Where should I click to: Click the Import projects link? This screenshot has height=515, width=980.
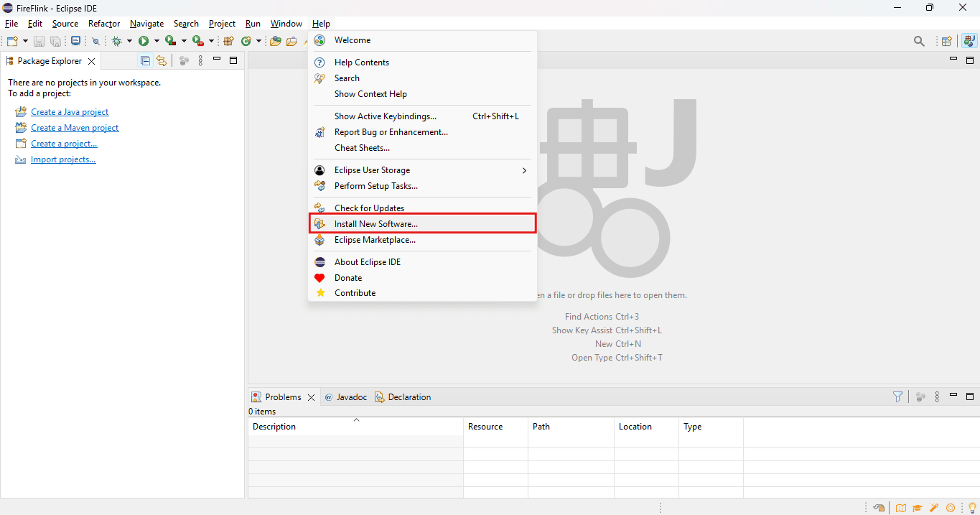click(x=63, y=159)
